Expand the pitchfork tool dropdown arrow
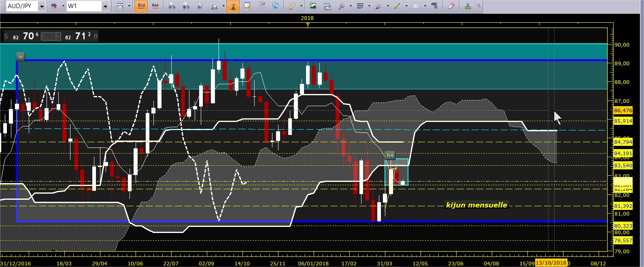The height and width of the screenshot is (267, 644). tap(351, 6)
